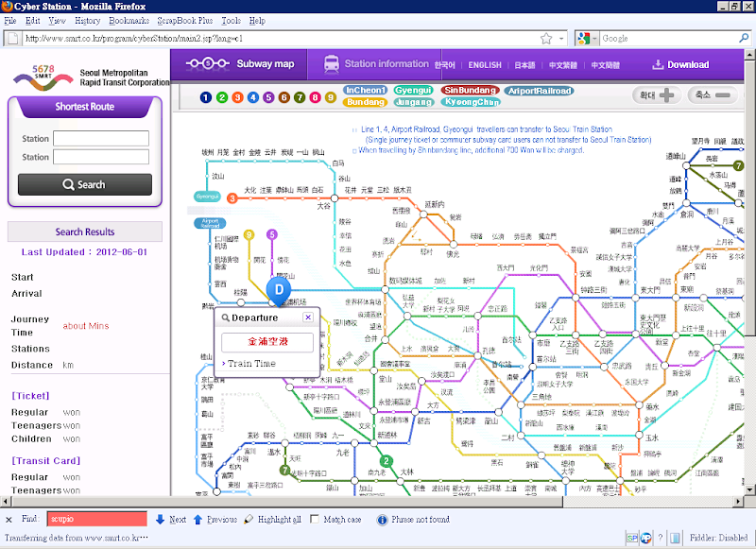Image resolution: width=756 pixels, height=549 pixels.
Task: Select subway Line 8 pink circle icon
Action: click(x=315, y=97)
